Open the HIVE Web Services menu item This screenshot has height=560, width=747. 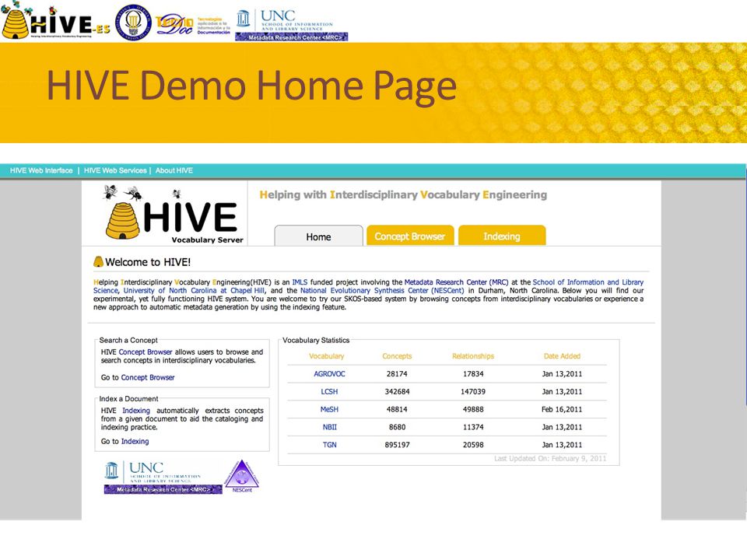[x=115, y=170]
